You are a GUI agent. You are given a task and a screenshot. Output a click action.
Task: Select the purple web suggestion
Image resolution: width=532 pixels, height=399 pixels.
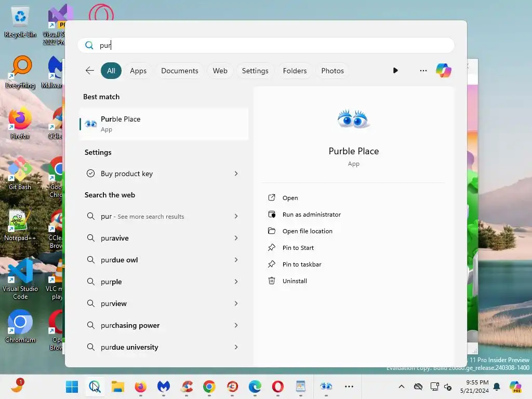164,282
